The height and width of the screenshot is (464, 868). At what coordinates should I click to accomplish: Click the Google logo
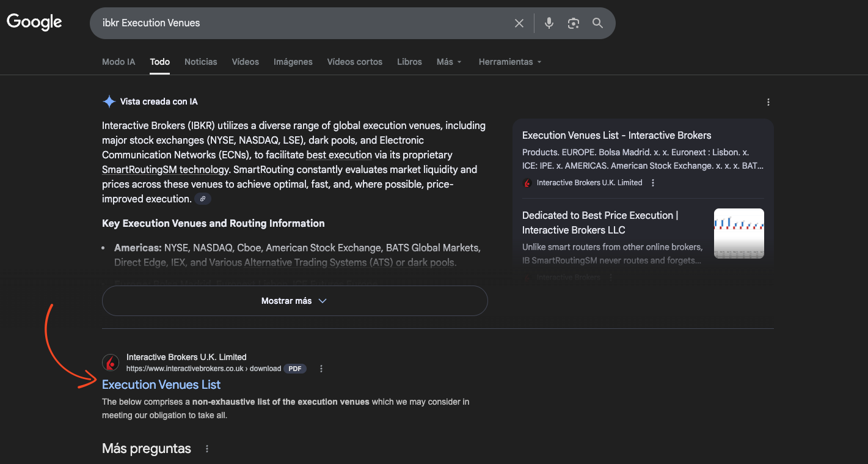tap(34, 23)
